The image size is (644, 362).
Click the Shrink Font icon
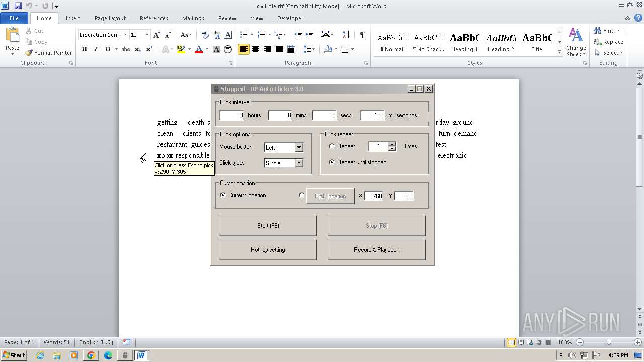click(x=168, y=35)
